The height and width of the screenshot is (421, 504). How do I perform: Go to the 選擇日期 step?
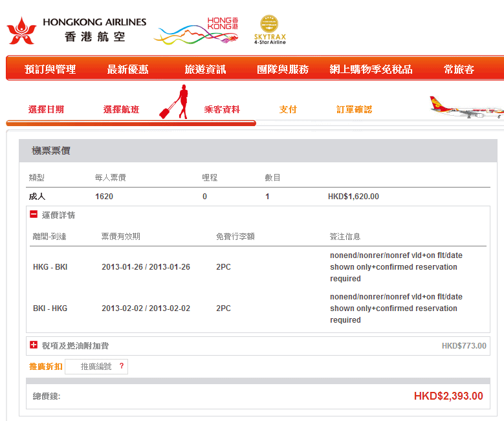pos(46,109)
